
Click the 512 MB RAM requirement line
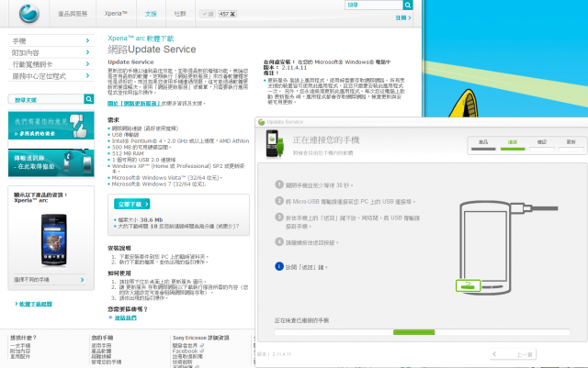[128, 153]
